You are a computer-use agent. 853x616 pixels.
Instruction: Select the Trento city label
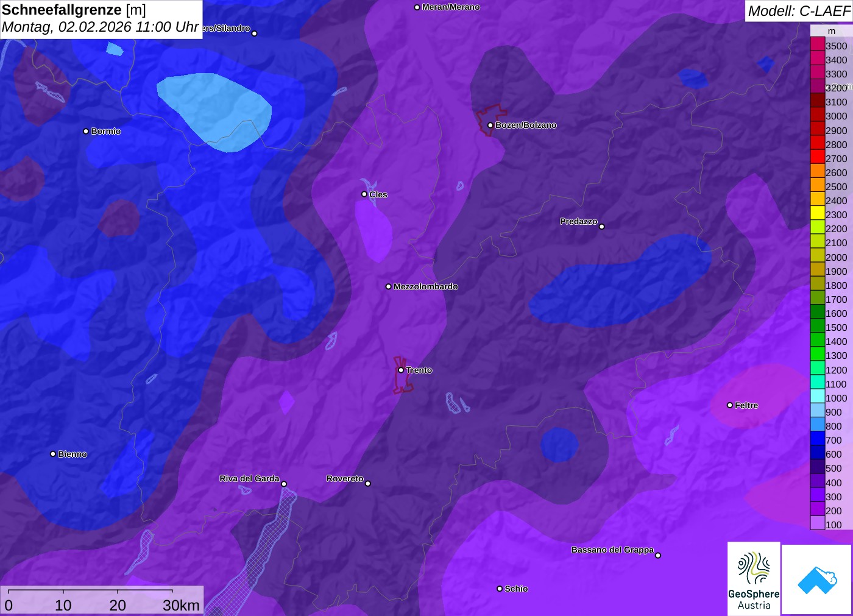pos(419,370)
